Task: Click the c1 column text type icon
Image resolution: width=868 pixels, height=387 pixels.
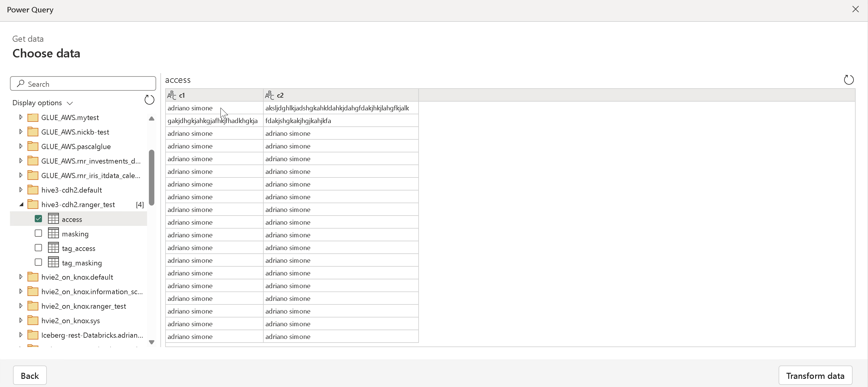Action: tap(172, 95)
